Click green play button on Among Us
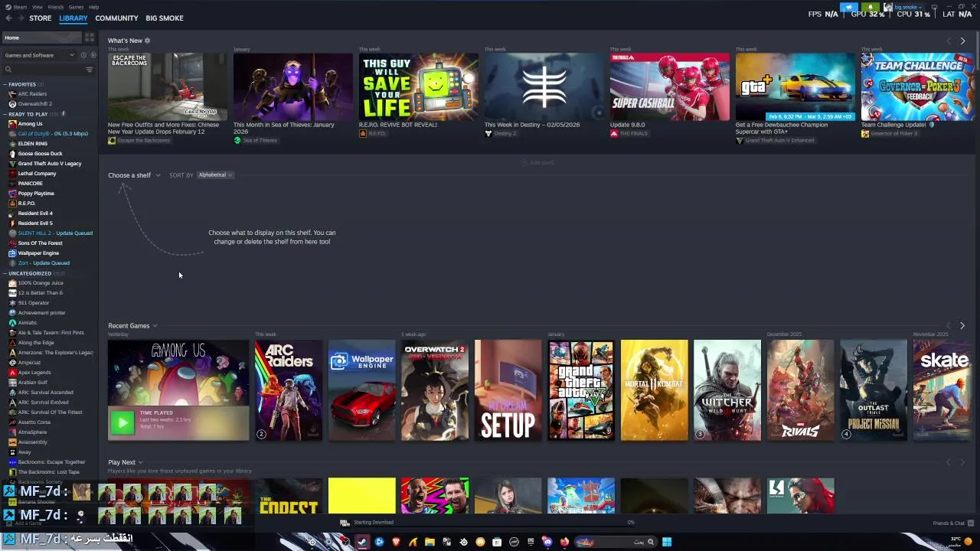Image resolution: width=980 pixels, height=551 pixels. pos(122,422)
